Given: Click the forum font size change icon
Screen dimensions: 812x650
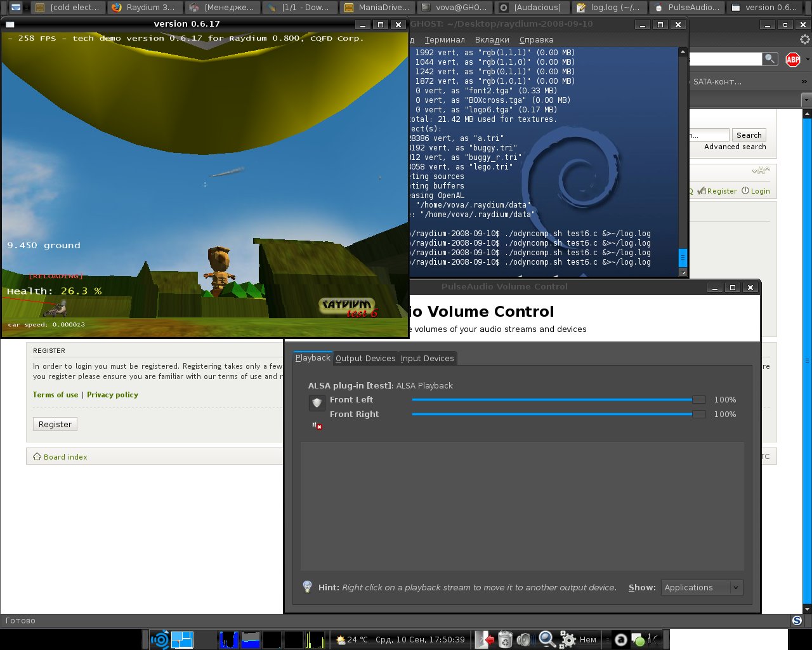Looking at the screenshot, I should [761, 171].
